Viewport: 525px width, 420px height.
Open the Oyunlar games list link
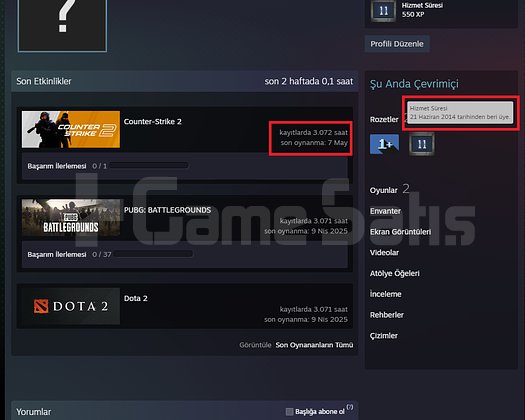[x=383, y=190]
